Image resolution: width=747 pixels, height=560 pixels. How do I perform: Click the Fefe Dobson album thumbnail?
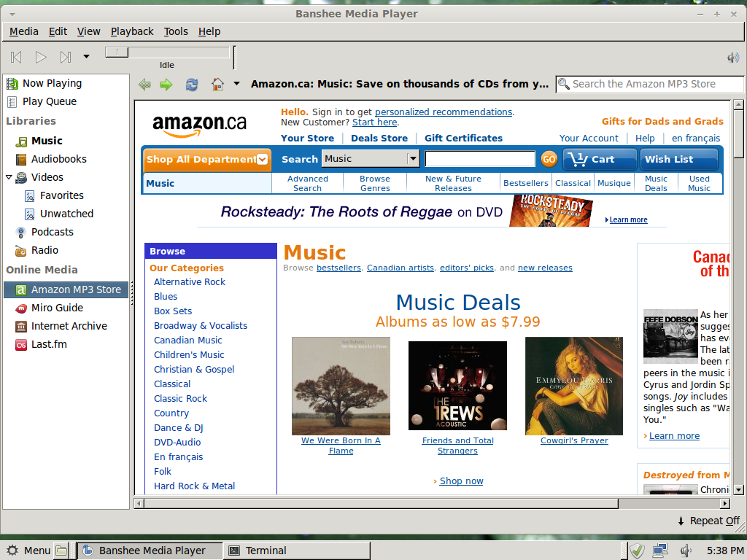(671, 337)
